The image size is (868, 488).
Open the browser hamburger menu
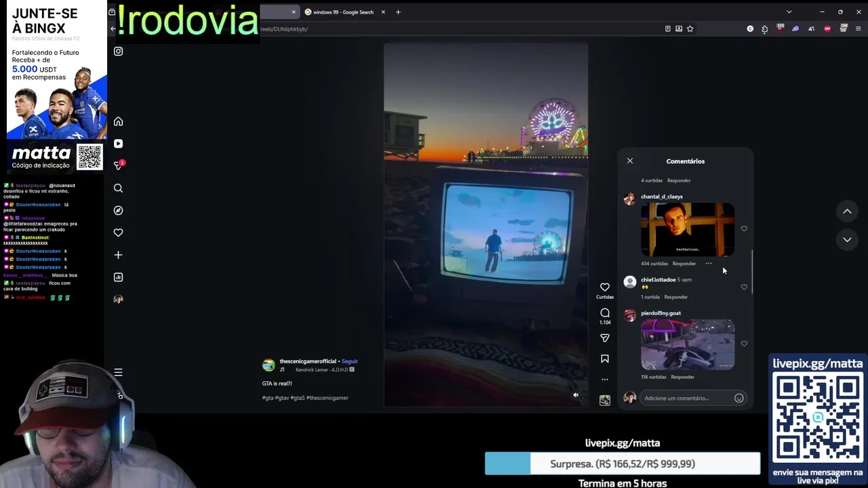(858, 28)
